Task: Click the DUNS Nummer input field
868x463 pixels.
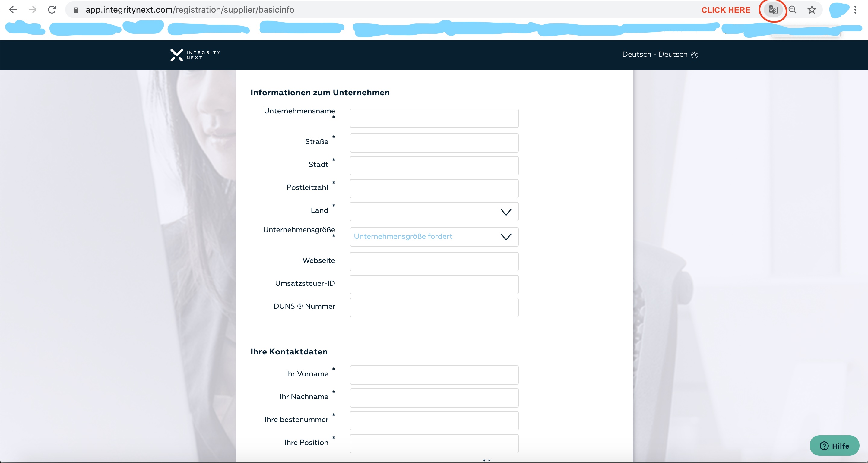Action: [434, 307]
